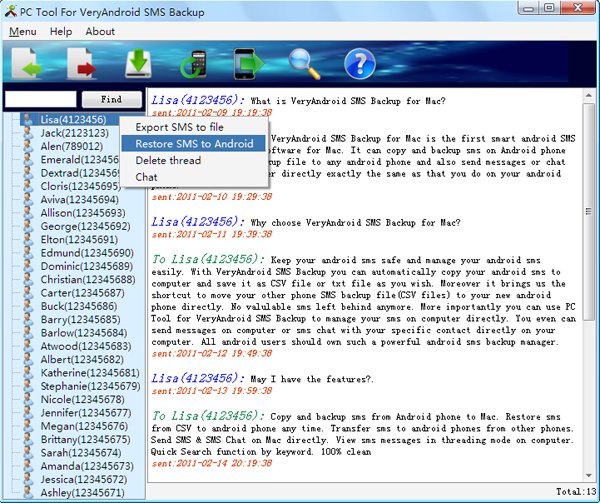Select contact Atwood(12345683)

[86, 346]
